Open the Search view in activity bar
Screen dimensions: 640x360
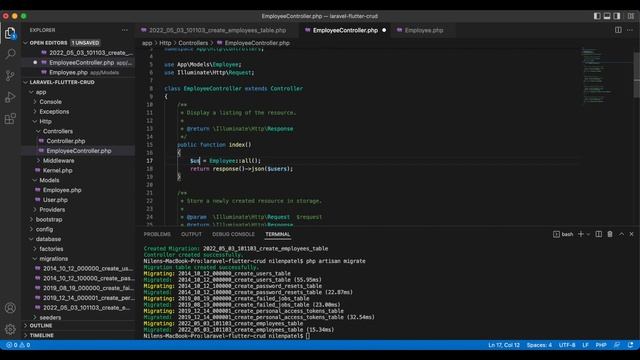[10, 54]
